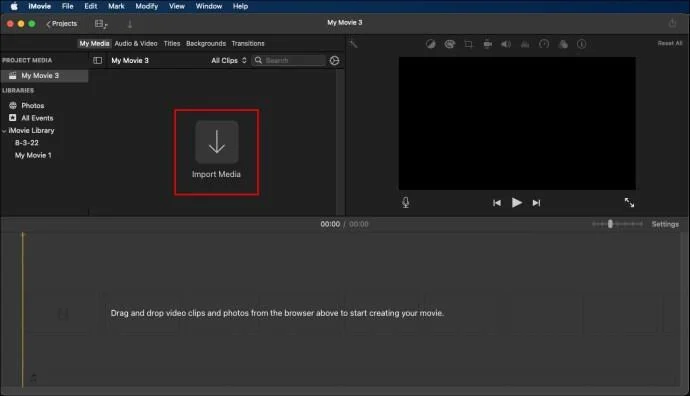Switch to the Audio & Video tab

[x=136, y=44]
